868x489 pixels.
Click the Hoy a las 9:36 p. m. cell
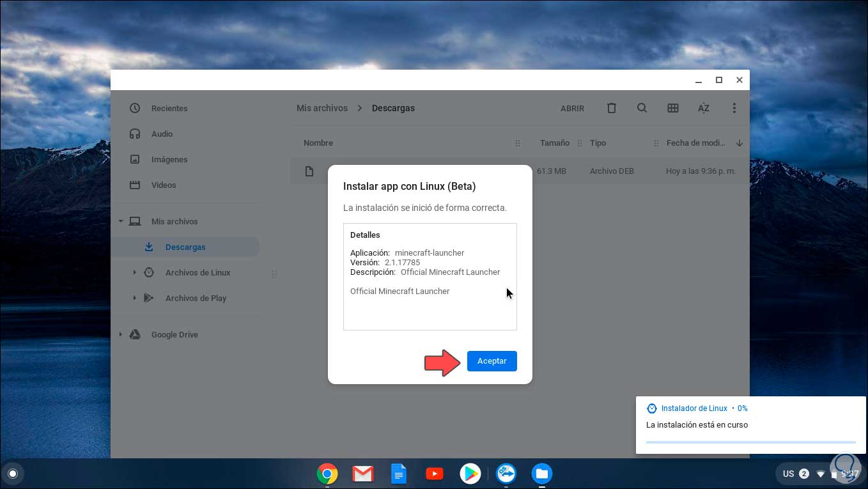coord(701,171)
